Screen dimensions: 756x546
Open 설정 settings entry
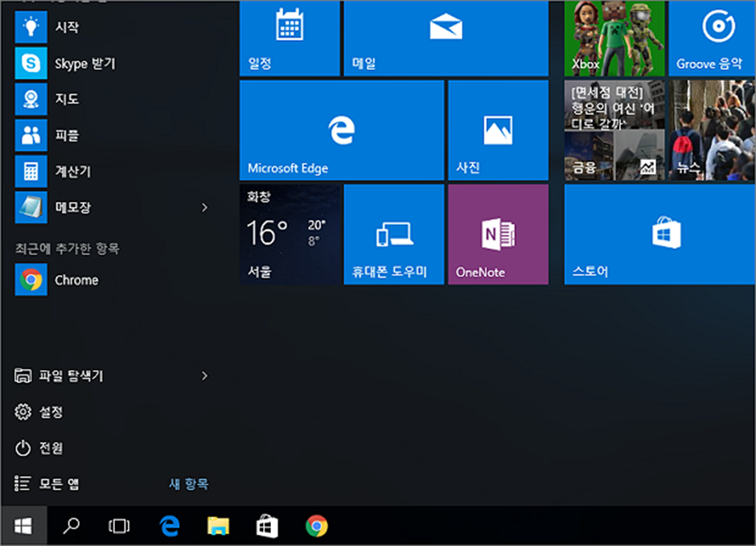coord(39,412)
